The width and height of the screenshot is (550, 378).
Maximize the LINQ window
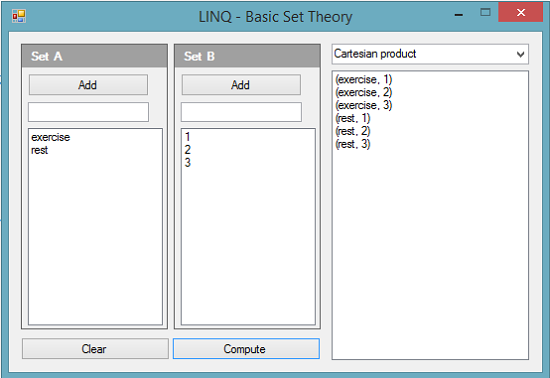tap(485, 13)
